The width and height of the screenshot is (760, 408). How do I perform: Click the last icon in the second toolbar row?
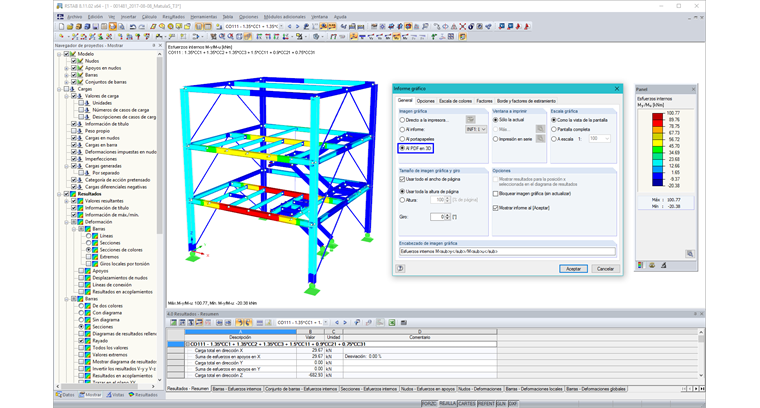coord(462,37)
